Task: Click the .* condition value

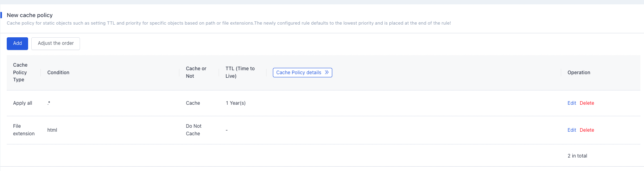Action: (x=49, y=103)
